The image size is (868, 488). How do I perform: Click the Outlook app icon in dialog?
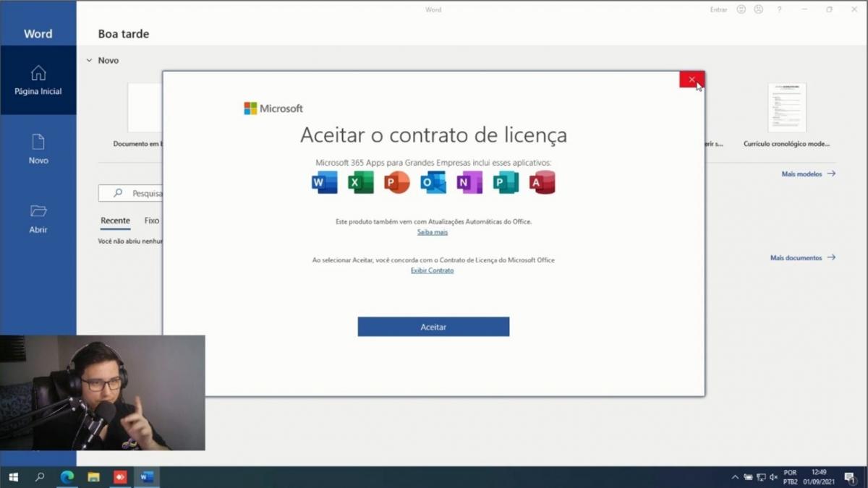(x=433, y=182)
